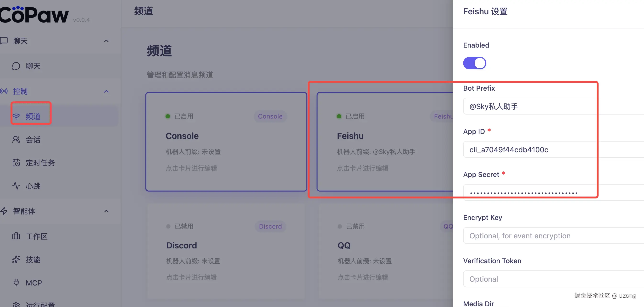This screenshot has height=307, width=644.
Task: Click the plug icon for MCP
Action: tap(16, 283)
